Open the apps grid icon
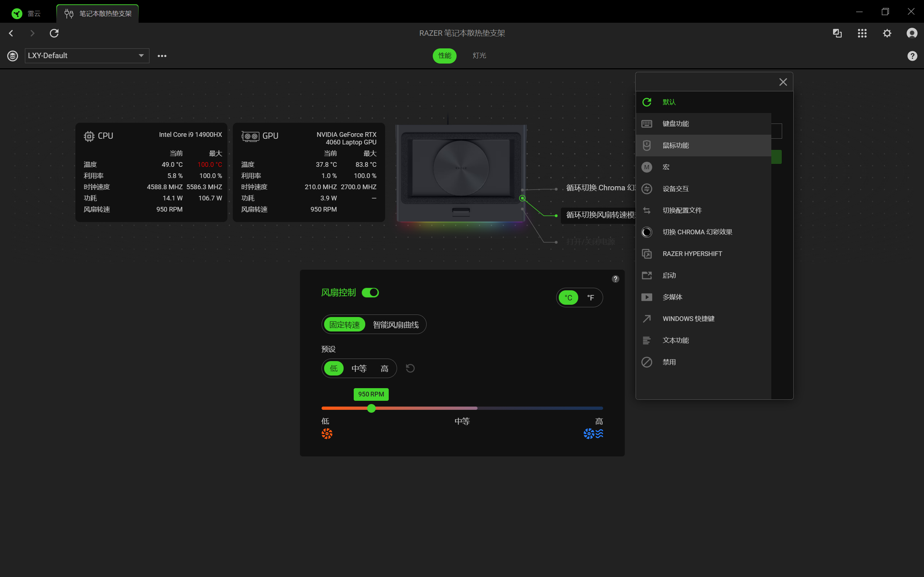This screenshot has height=577, width=924. tap(862, 33)
